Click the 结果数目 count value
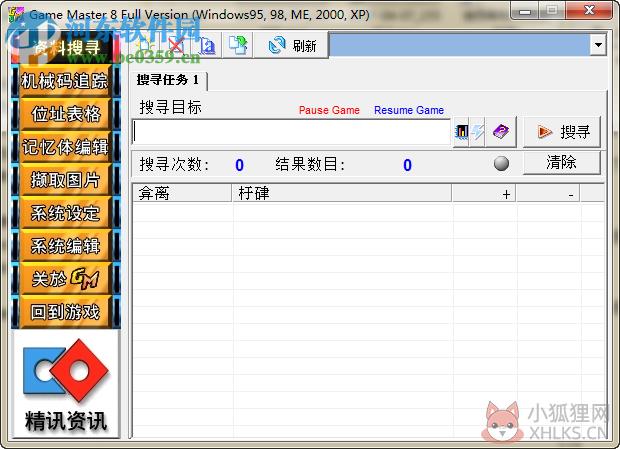The height and width of the screenshot is (449, 620). click(407, 165)
